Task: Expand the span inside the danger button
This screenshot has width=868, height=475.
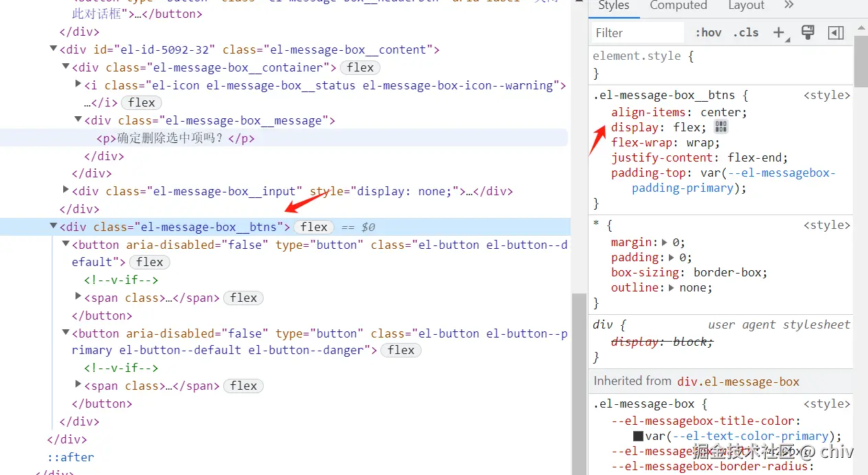Action: click(x=78, y=384)
